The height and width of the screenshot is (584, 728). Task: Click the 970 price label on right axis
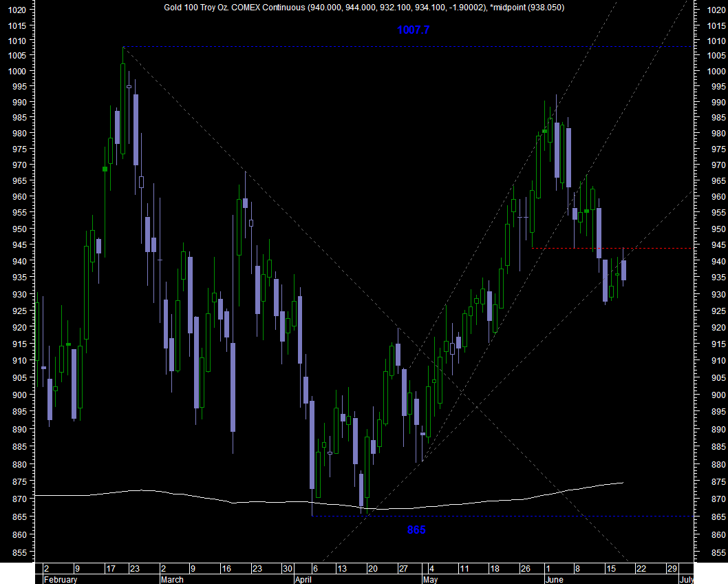(x=718, y=165)
